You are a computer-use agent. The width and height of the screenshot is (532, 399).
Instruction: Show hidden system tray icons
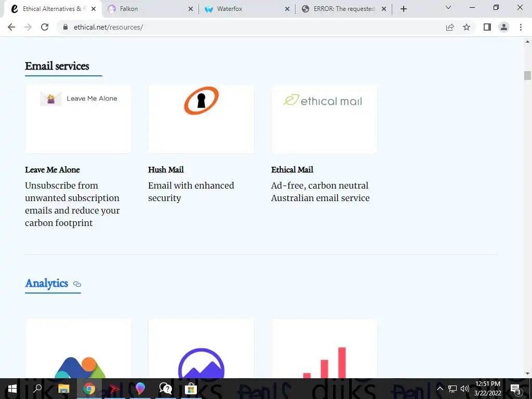(x=440, y=389)
